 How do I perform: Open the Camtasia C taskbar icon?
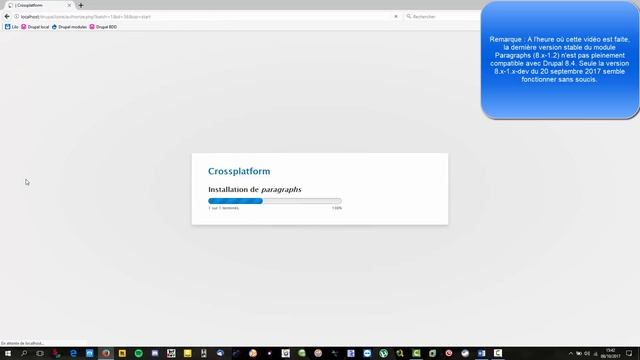click(498, 353)
